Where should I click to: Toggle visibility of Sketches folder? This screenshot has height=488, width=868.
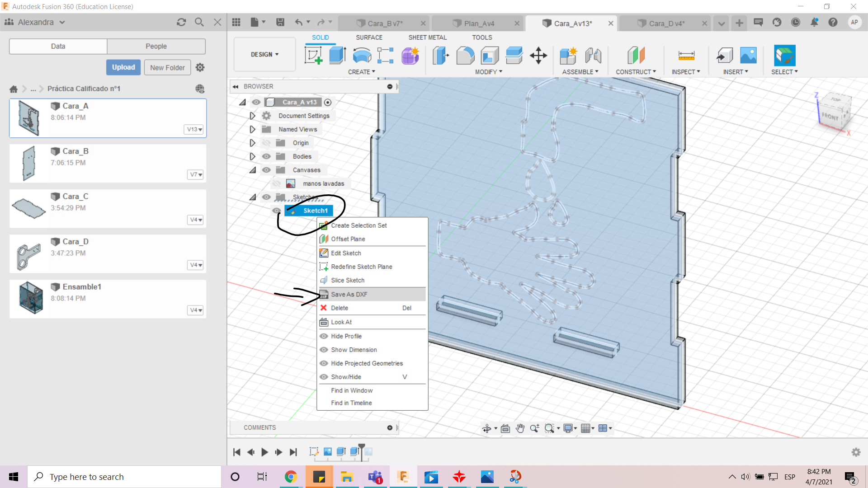[266, 197]
